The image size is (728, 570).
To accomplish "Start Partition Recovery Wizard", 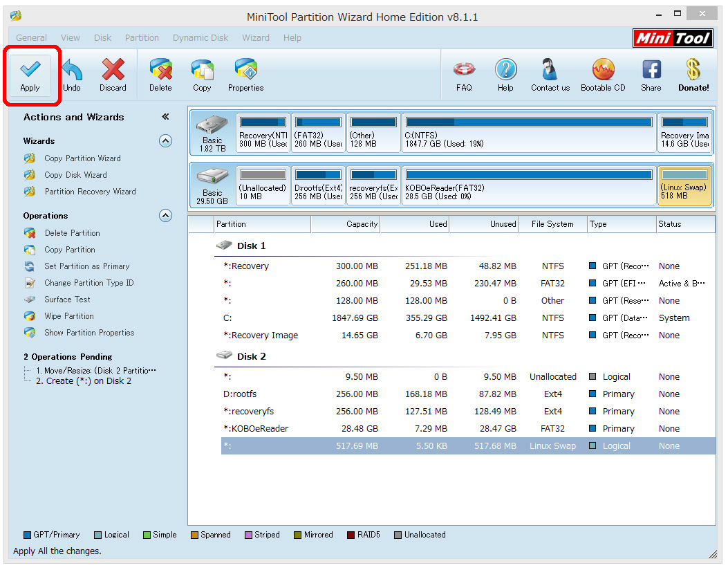I will pos(90,192).
